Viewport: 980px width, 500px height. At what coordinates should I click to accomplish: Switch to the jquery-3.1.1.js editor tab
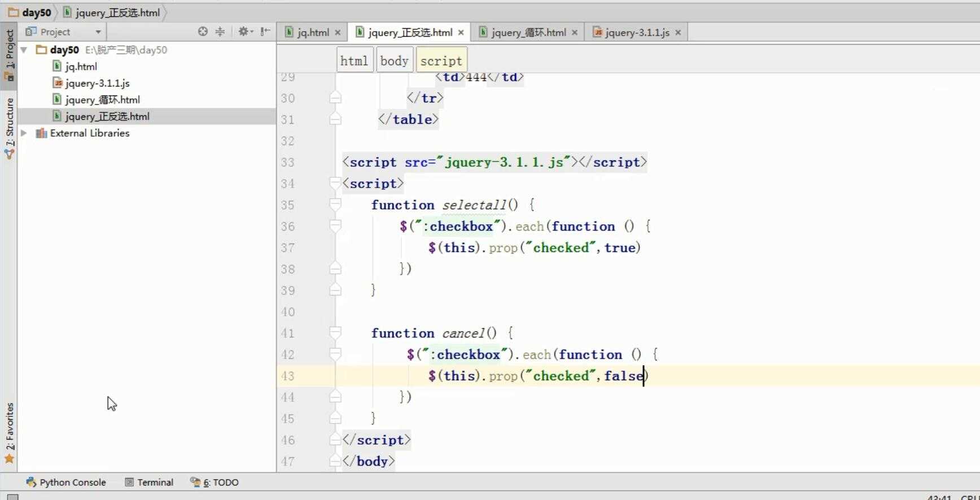tap(637, 32)
